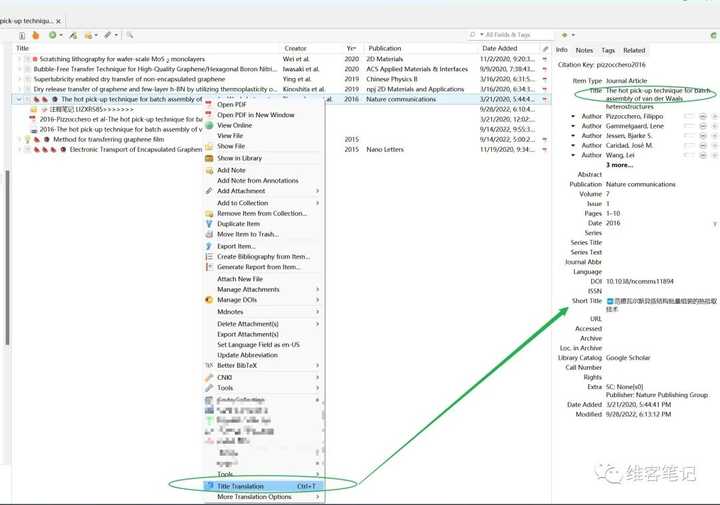Open creator type dropdown for Pizzocchero, Filippo
Image resolution: width=720 pixels, height=505 pixels.
(x=573, y=117)
